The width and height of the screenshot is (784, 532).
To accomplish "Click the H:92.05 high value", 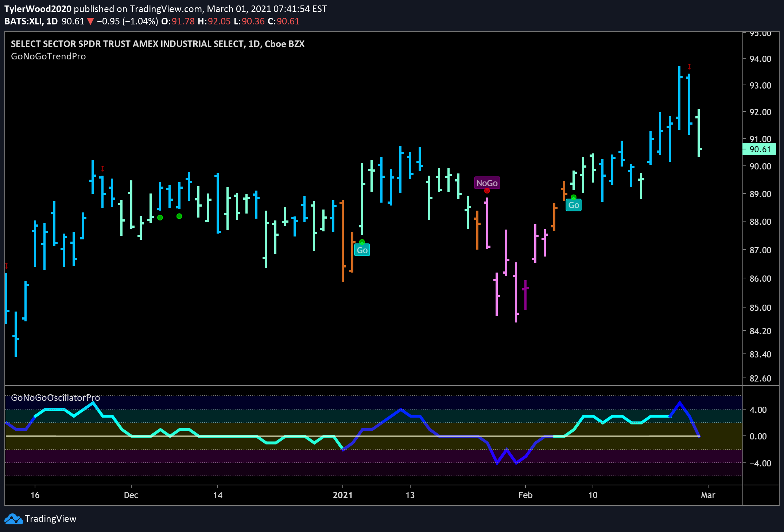I will [214, 21].
